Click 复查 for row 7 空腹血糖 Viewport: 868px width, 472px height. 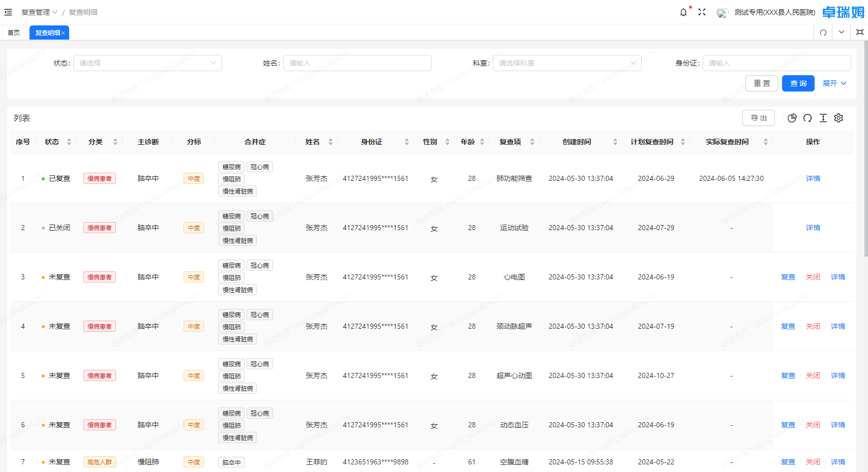(x=788, y=462)
